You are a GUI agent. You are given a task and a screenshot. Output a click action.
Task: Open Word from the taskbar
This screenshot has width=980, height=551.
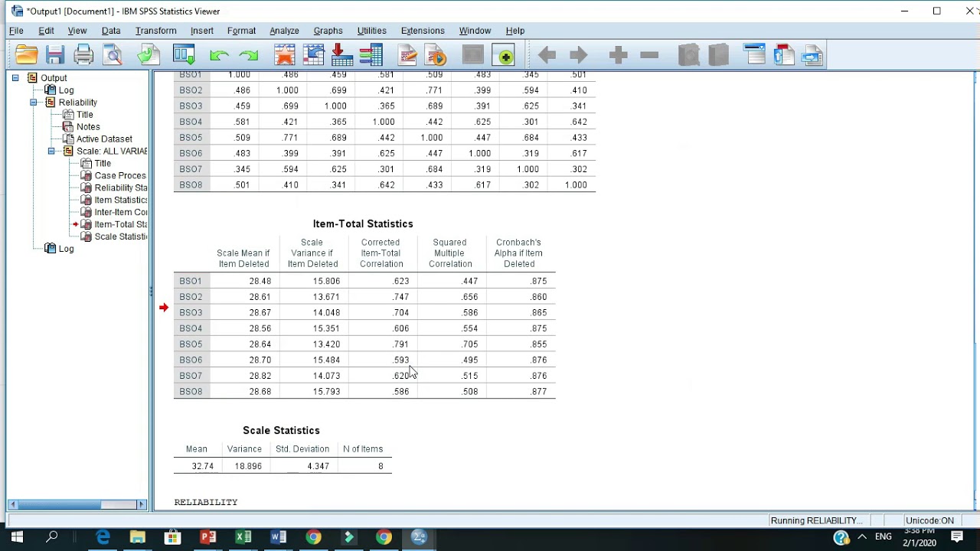279,537
